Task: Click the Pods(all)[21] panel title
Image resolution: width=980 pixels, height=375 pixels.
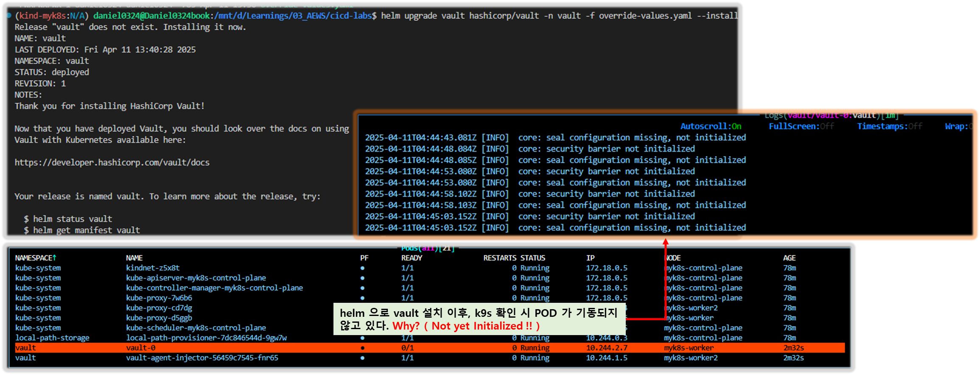Action: (428, 248)
